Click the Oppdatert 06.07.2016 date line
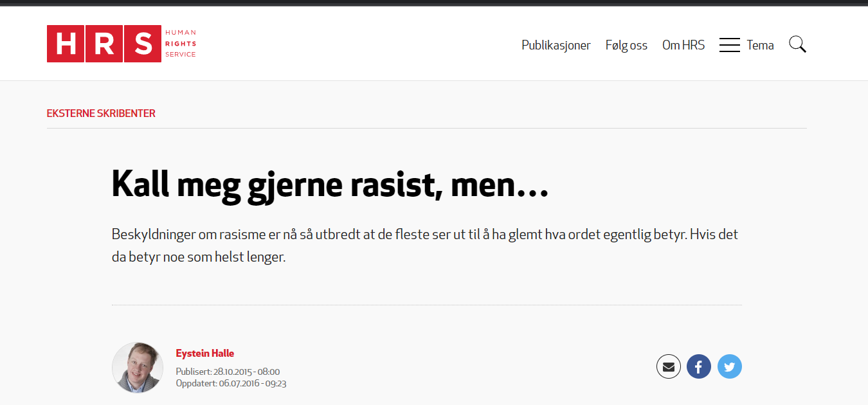This screenshot has height=405, width=868. pos(231,383)
